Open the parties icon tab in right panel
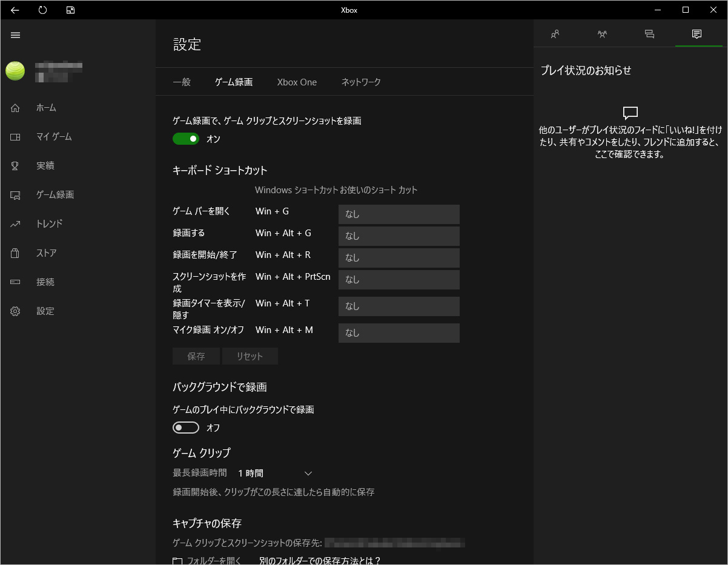Viewport: 728px width, 565px height. [602, 34]
